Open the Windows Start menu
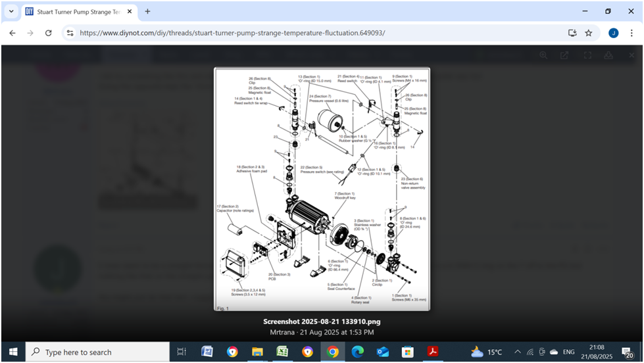 13,352
